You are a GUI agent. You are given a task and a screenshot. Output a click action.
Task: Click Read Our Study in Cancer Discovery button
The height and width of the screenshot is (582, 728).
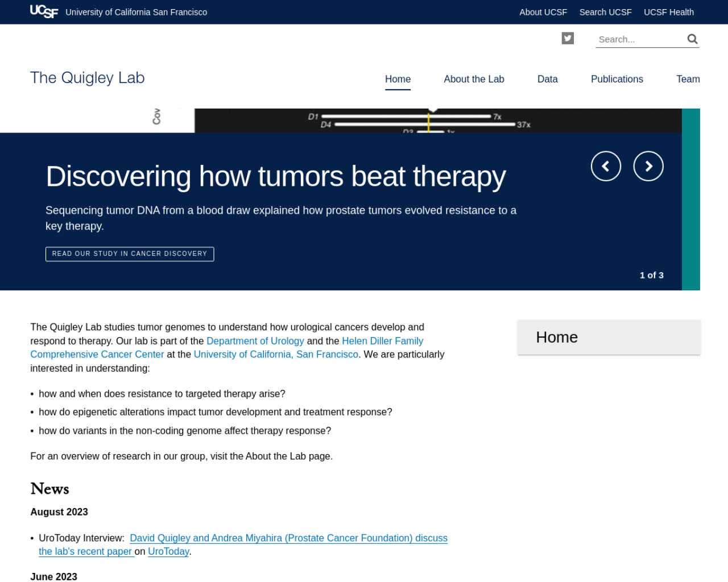point(130,253)
